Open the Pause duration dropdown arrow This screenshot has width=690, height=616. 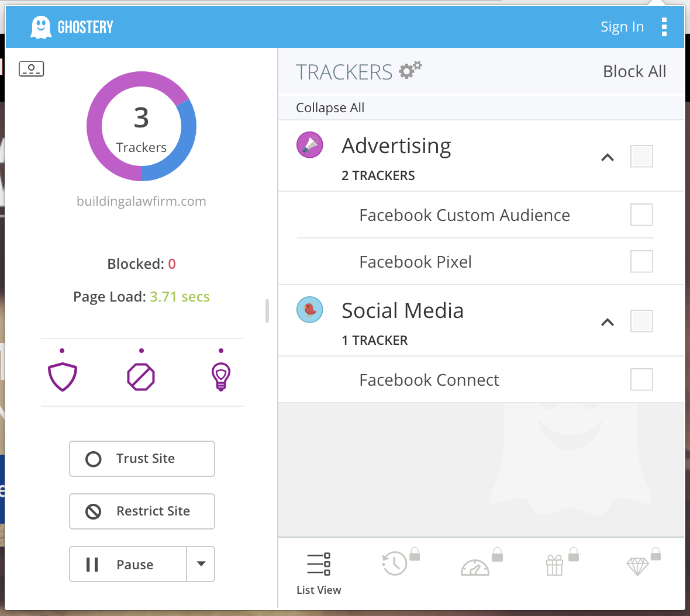[201, 564]
